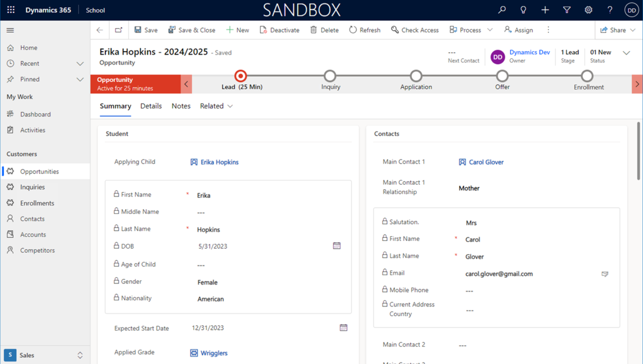Select the Inquiry stage circle
Screen dimensions: 643x364
[330, 76]
